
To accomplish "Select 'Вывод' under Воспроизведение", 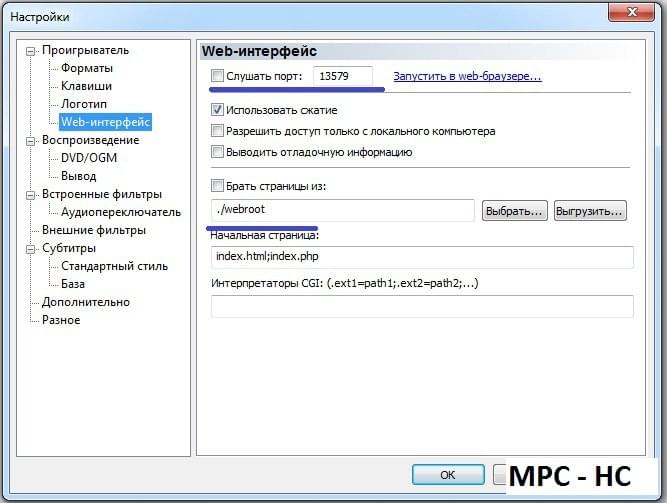I will click(x=79, y=176).
